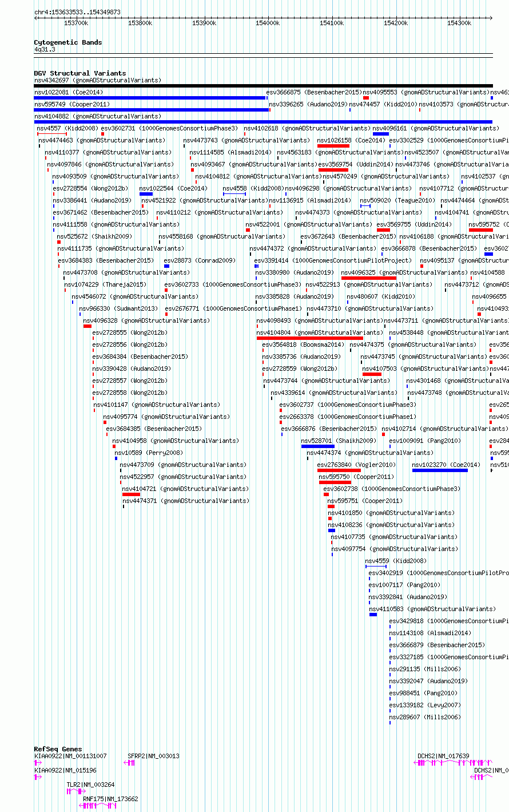509x812 pixels.
Task: Open esv3569754 (Uddin2014) variant
Action: [356, 164]
